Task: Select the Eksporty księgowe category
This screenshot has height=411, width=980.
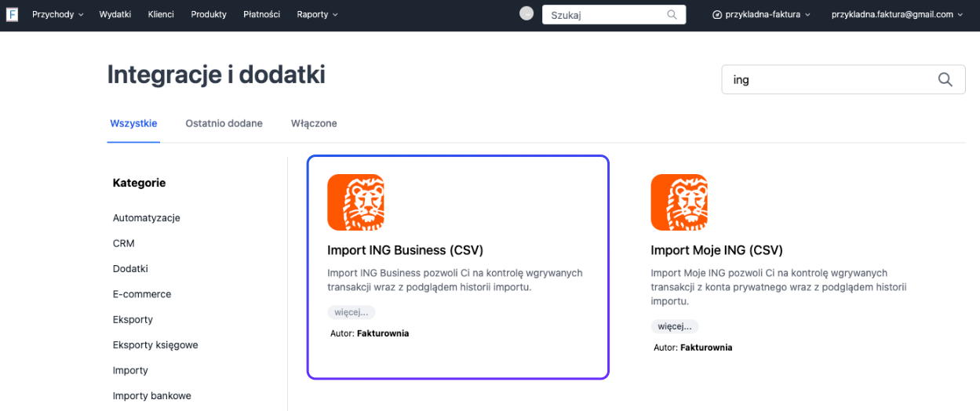Action: pos(155,345)
